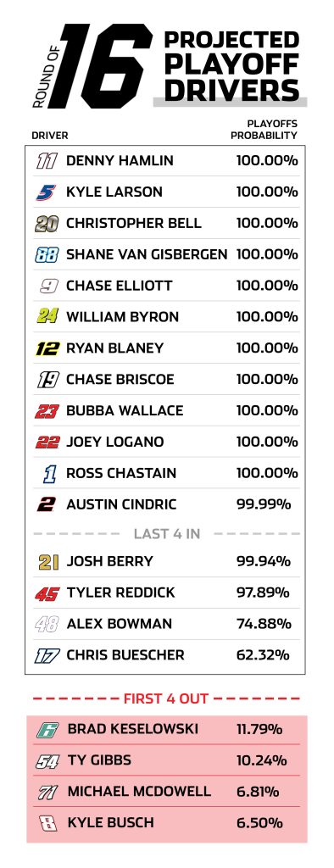
Task: Select Chris Buescher's 62.32% probability value
Action: [263, 655]
